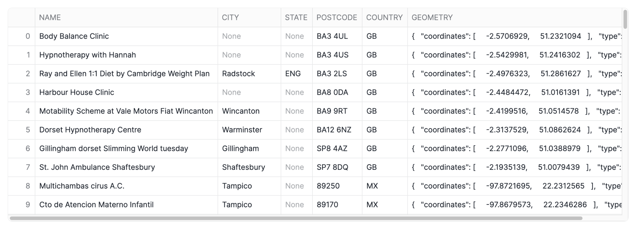Click the vertical scrollbar thumb
644x234 pixels.
pos(625,20)
